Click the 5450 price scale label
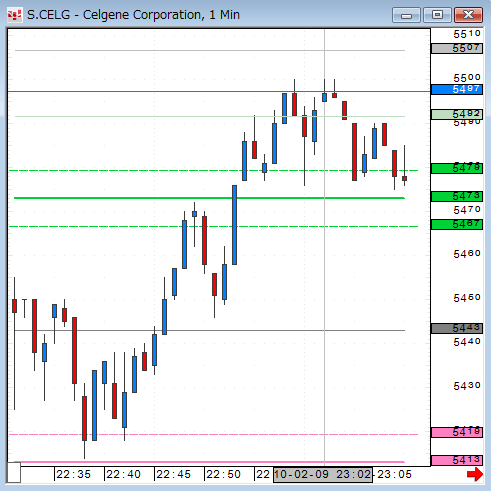This screenshot has width=491, height=491. pos(467,298)
